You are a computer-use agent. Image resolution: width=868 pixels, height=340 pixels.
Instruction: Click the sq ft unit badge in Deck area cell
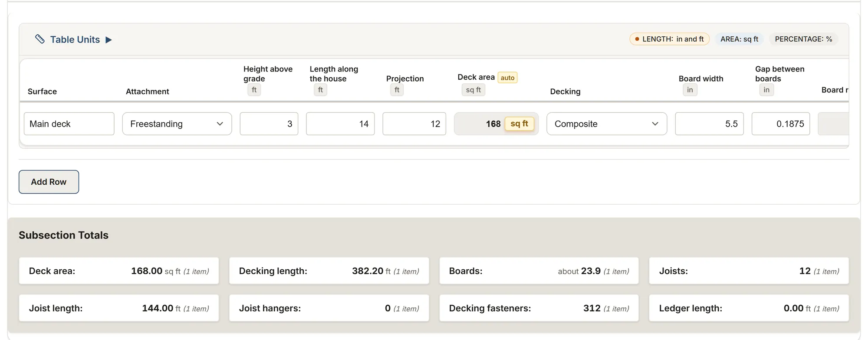click(x=519, y=124)
